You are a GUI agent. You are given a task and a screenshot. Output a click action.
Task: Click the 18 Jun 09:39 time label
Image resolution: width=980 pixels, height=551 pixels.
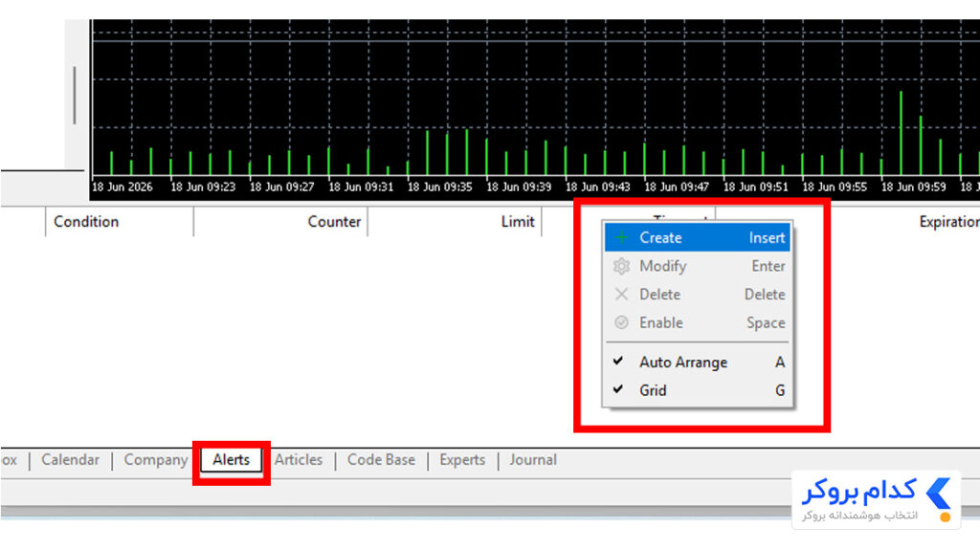tap(519, 187)
